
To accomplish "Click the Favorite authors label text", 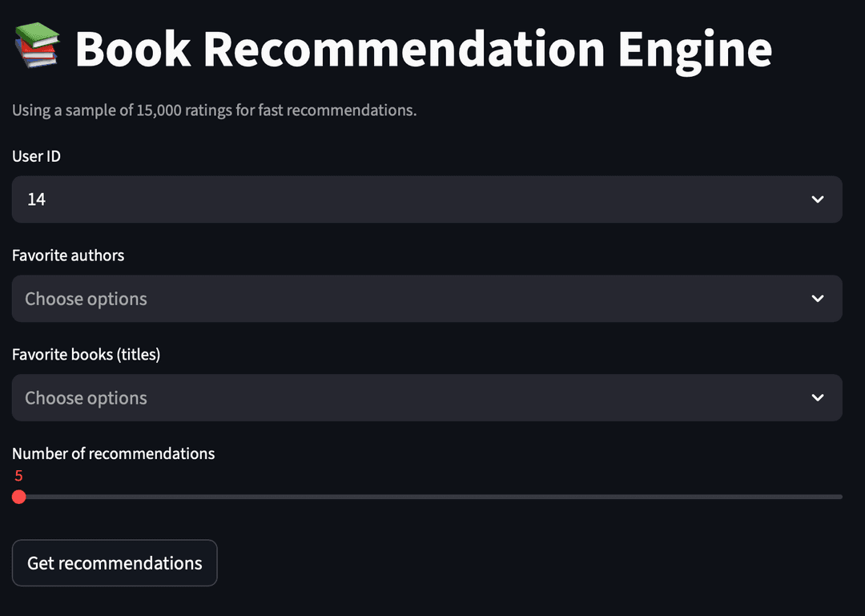I will pyautogui.click(x=67, y=255).
